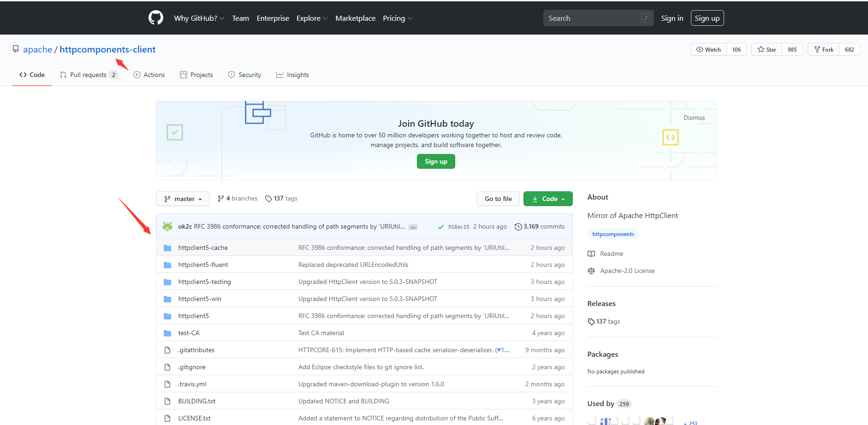Click the tag icon next to 137 tags
The height and width of the screenshot is (425, 868).
268,198
